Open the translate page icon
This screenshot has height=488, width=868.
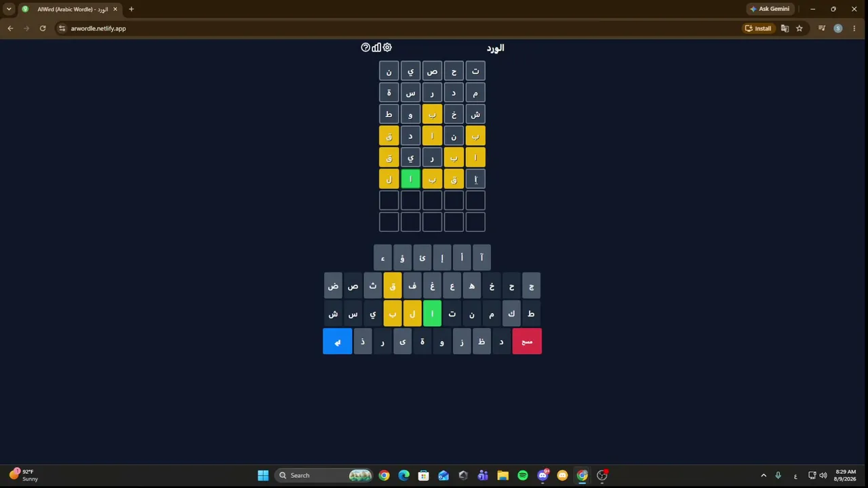point(785,28)
